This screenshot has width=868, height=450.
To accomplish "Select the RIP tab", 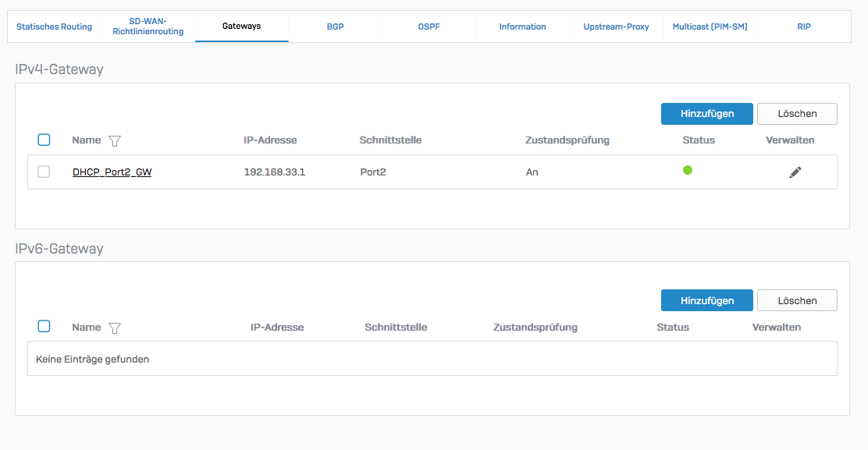I will tap(804, 27).
